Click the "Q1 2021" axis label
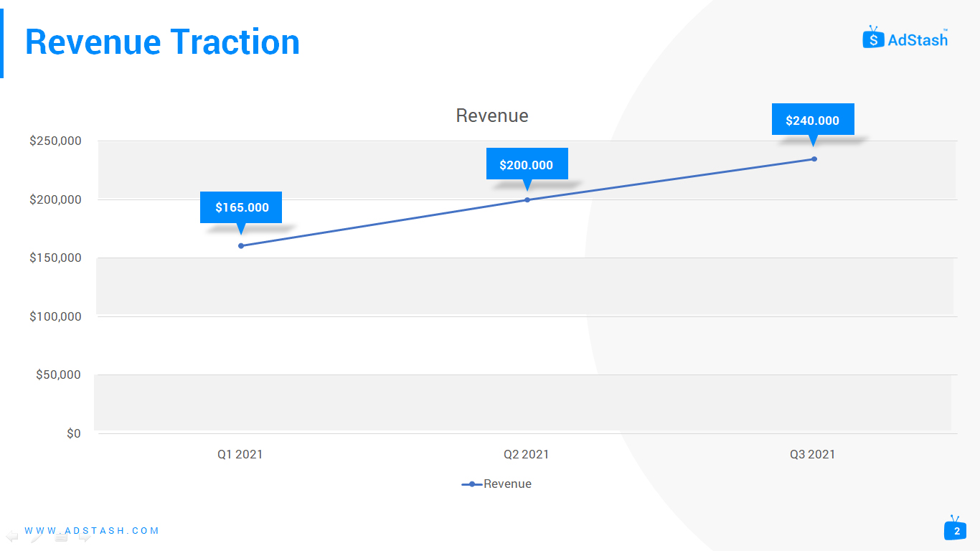The height and width of the screenshot is (551, 980). 240,454
